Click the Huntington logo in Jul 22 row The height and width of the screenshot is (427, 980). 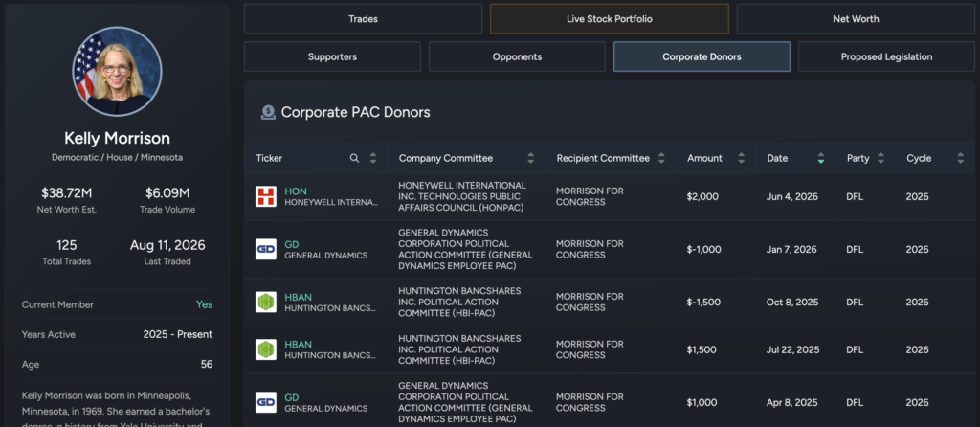(266, 349)
